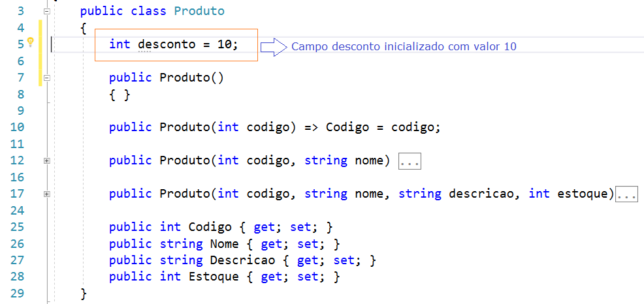This screenshot has width=644, height=304.
Task: Expand the four-parameter Produto constructor
Action: [x=47, y=194]
